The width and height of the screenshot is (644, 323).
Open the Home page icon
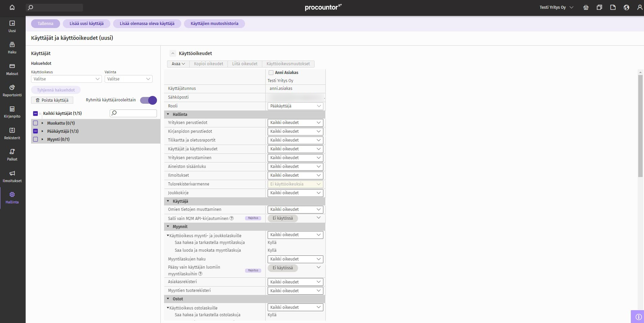[12, 7]
